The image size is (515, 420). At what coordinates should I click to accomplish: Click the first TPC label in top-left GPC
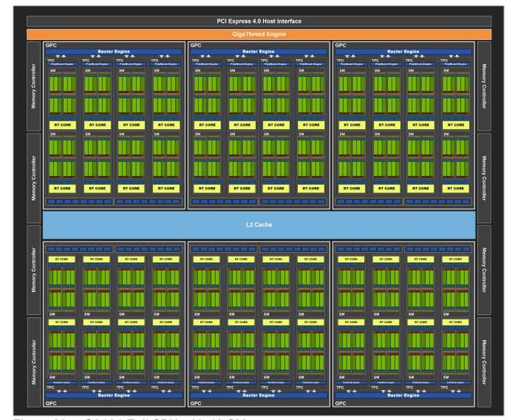click(50, 60)
